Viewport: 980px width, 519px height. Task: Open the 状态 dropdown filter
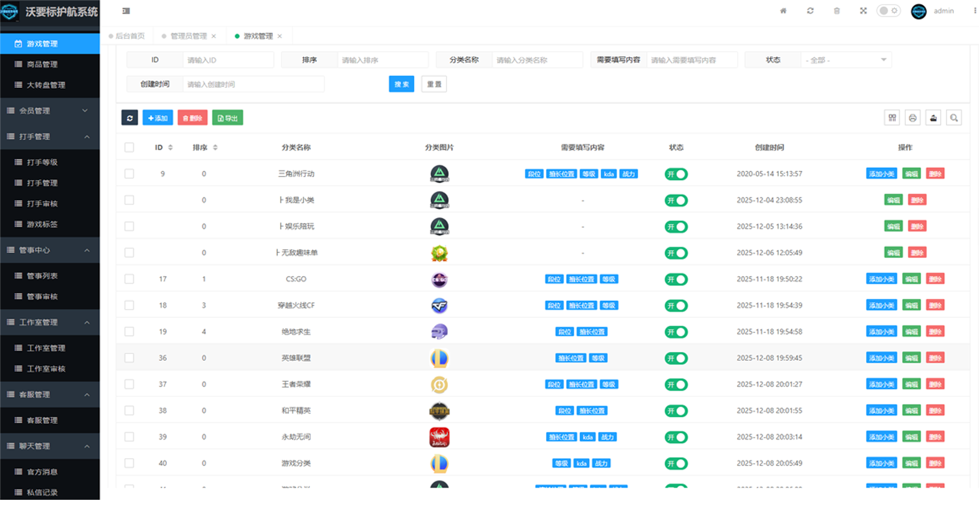[845, 60]
